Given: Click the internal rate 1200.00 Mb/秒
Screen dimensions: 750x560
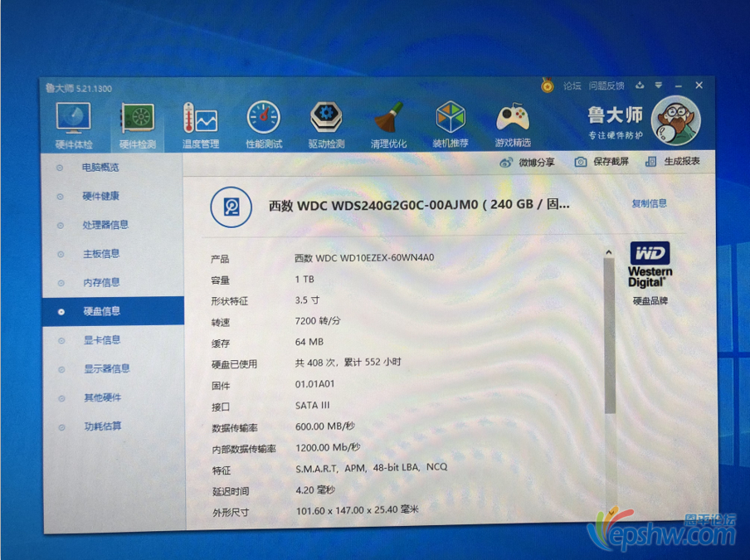Looking at the screenshot, I should 329,448.
